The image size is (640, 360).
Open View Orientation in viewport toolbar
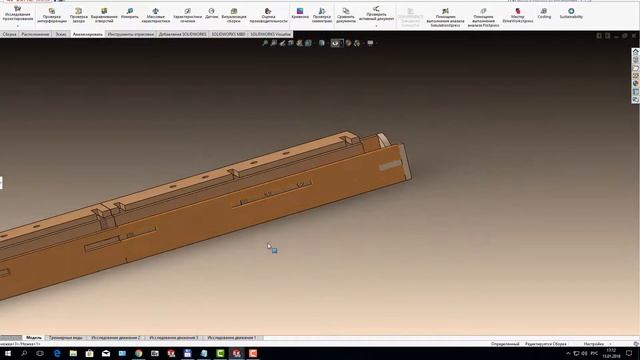point(309,43)
